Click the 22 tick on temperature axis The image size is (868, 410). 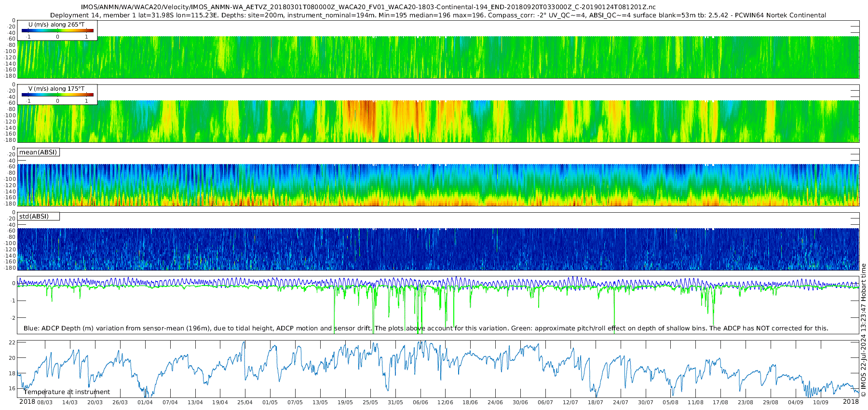(x=13, y=342)
